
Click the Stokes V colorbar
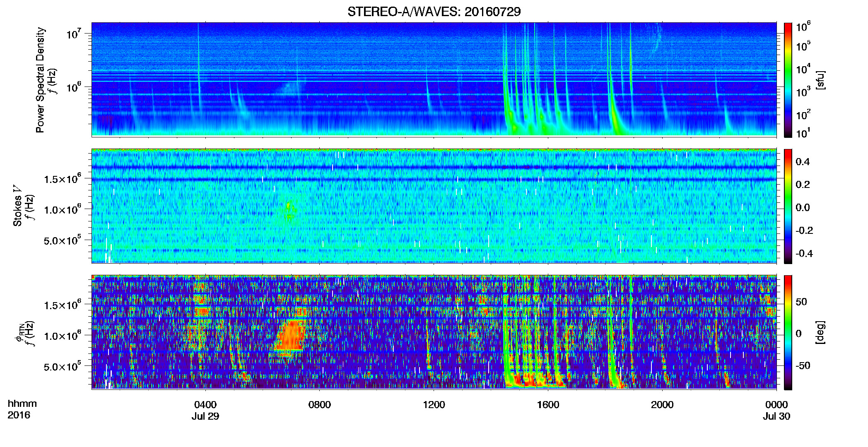[788, 206]
